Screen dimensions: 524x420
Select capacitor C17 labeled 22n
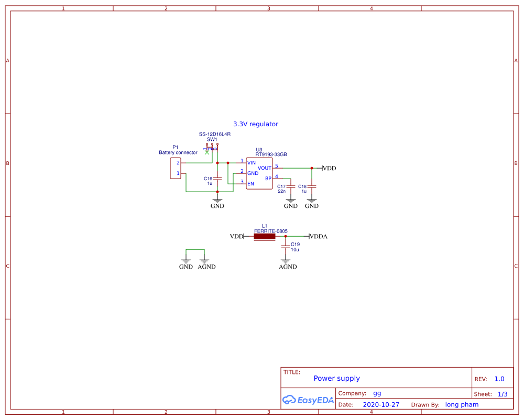pyautogui.click(x=290, y=186)
